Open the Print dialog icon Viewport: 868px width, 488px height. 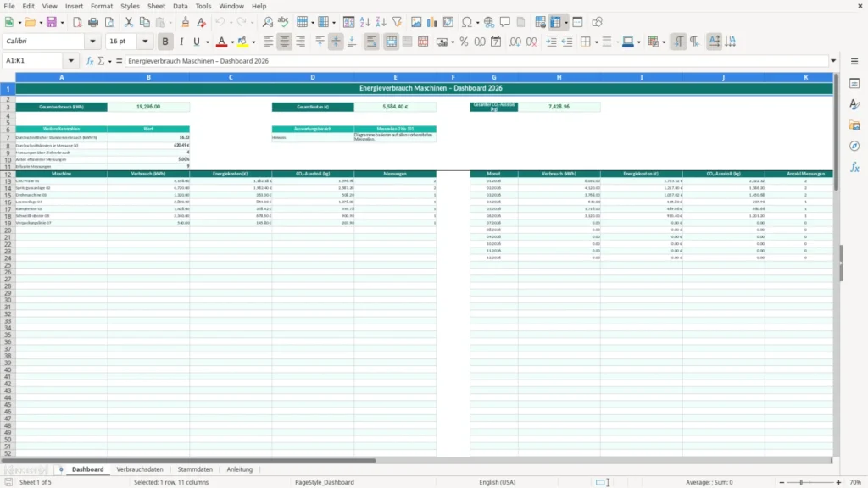pyautogui.click(x=93, y=22)
